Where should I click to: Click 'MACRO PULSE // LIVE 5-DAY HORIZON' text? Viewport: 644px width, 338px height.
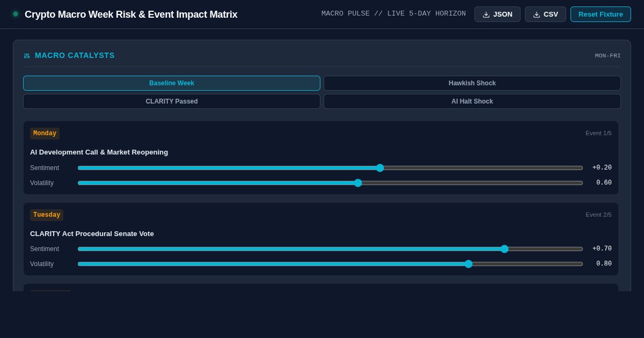[393, 14]
